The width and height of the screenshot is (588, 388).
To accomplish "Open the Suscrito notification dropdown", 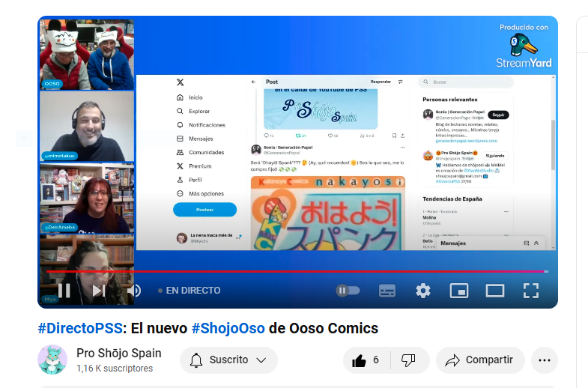I will pos(228,360).
